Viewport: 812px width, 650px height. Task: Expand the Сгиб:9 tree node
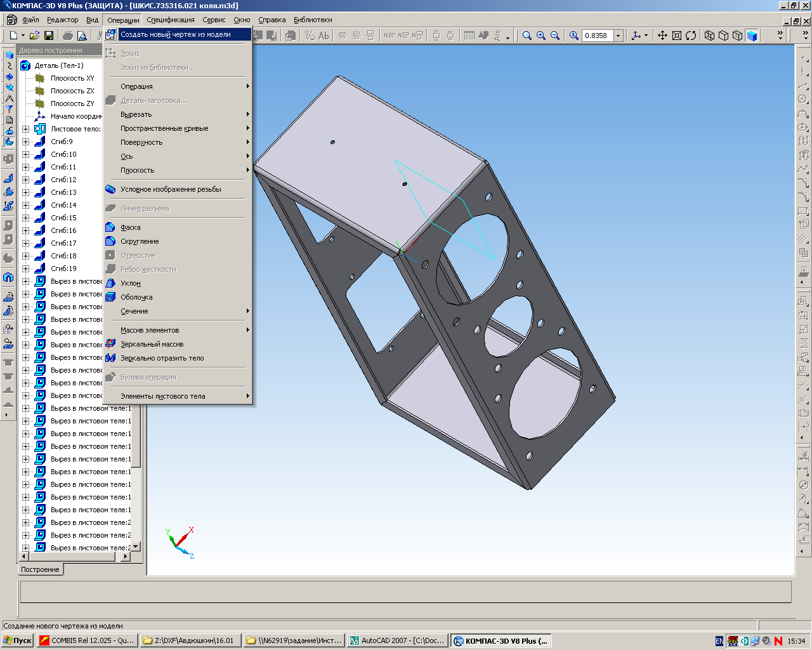[26, 142]
